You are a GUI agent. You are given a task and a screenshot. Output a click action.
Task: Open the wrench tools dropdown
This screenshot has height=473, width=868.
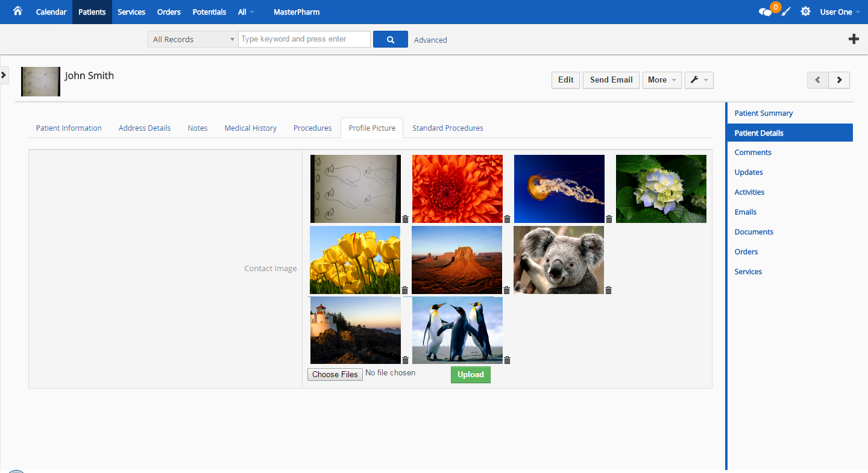click(699, 80)
